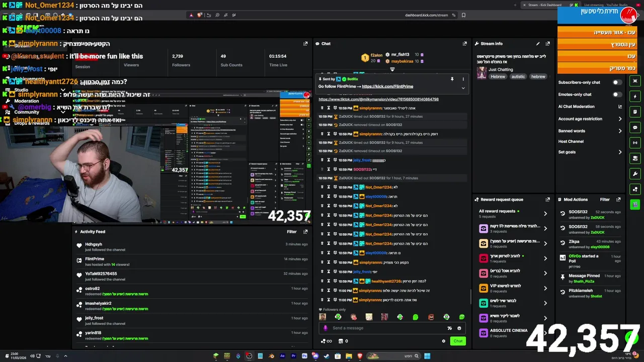Open Steam from the taskbar
The width and height of the screenshot is (644, 362).
(x=327, y=356)
